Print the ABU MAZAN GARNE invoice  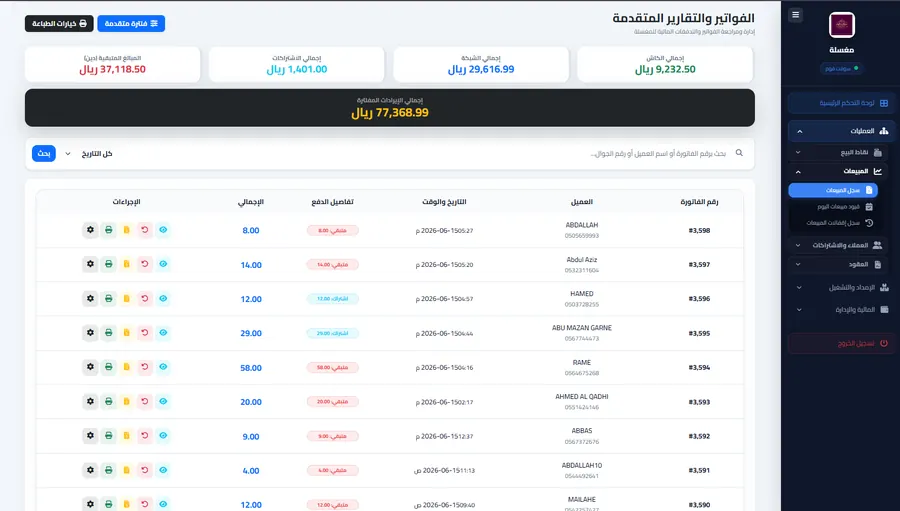click(x=108, y=332)
